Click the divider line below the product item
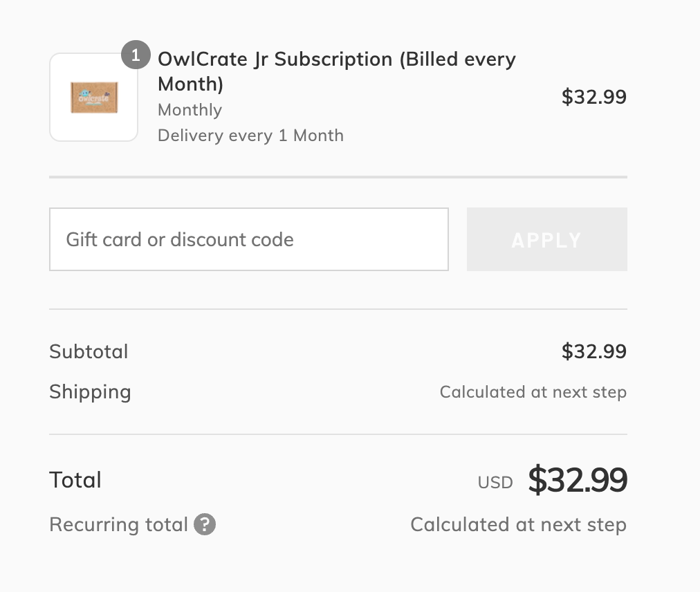Image resolution: width=700 pixels, height=592 pixels. 338,177
